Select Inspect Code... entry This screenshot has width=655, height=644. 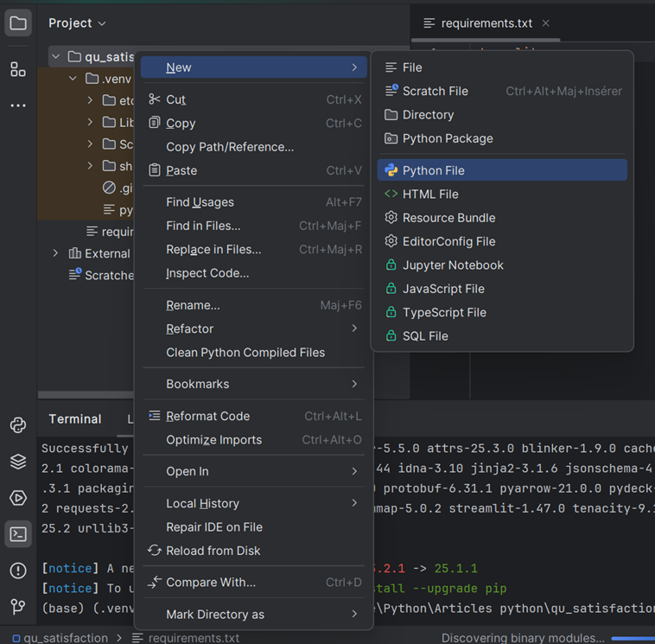click(x=253, y=273)
